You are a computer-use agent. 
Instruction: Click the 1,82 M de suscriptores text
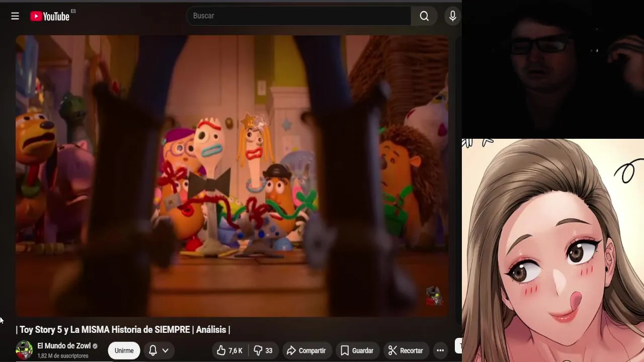click(63, 356)
